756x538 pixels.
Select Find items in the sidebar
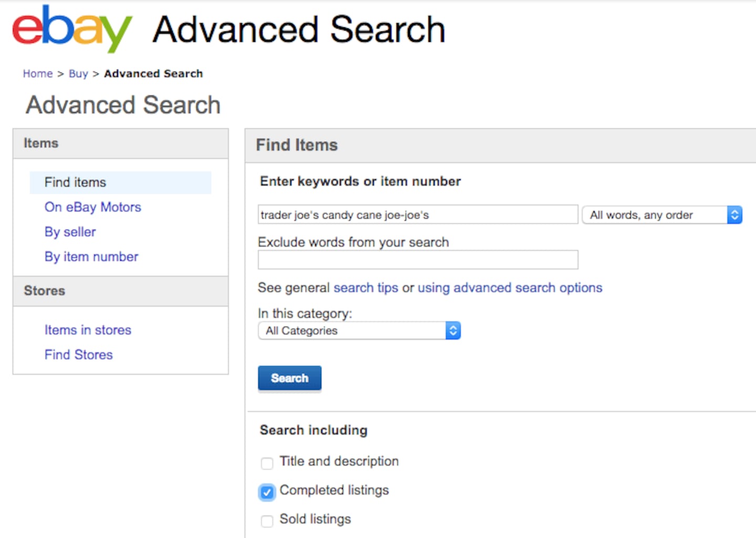click(x=121, y=182)
